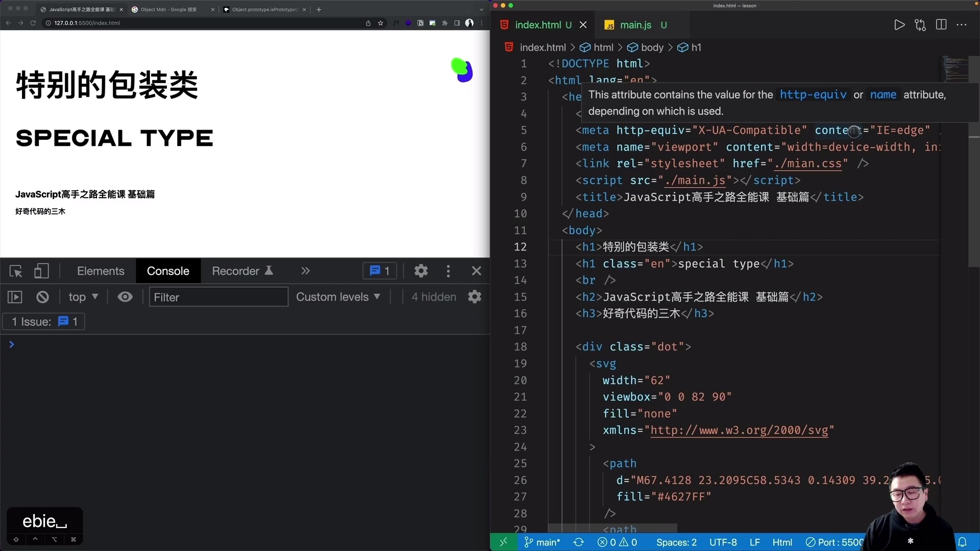Screen dimensions: 980x551
Task: Run the file using the play button
Action: 900,24
